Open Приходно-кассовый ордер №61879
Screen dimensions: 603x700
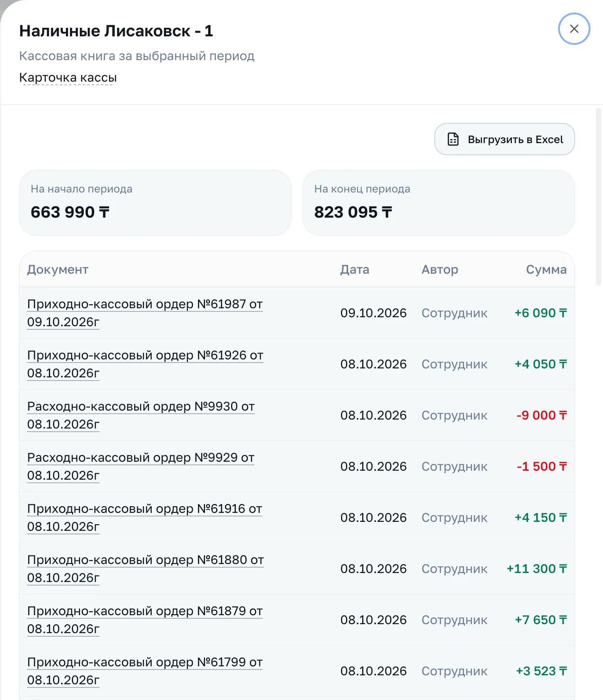pos(145,620)
